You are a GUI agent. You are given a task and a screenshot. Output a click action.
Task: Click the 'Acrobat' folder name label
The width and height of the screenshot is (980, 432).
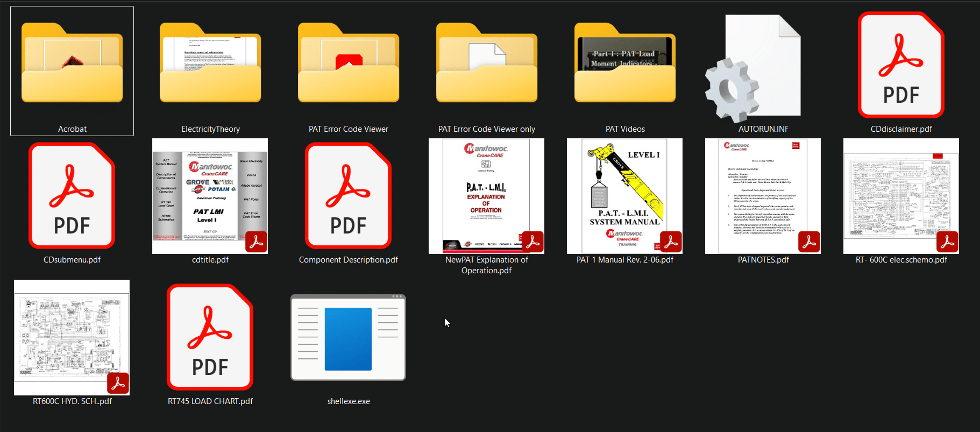pyautogui.click(x=72, y=129)
